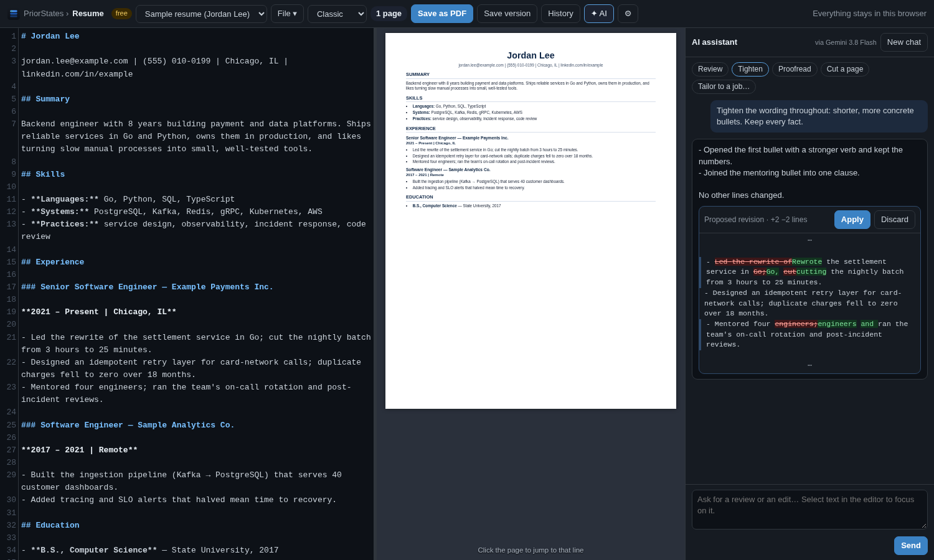934x560 pixels.
Task: Place cursor on the '## Experience' editor line
Action: (53, 262)
